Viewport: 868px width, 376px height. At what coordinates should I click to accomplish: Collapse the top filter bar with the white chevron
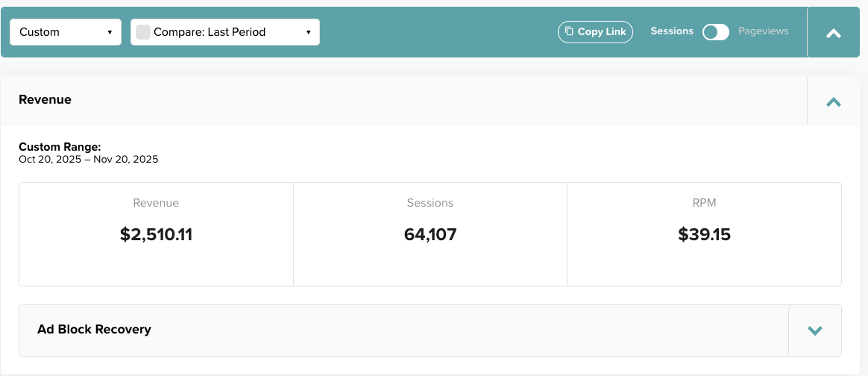click(834, 33)
